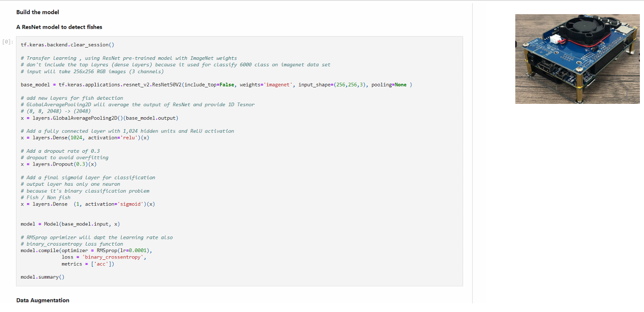Image resolution: width=644 pixels, height=312 pixels.
Task: Click "# because it's binary classification problem" comment
Action: 85,191
